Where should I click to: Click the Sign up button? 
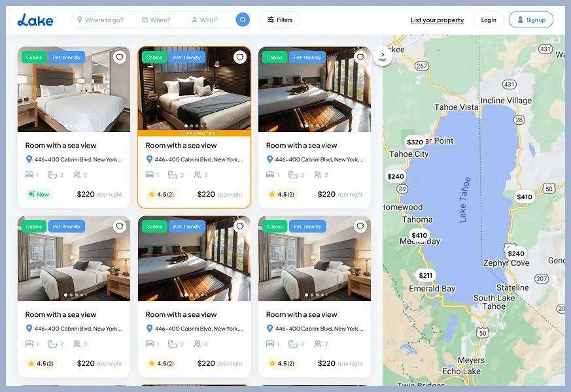[x=531, y=20]
